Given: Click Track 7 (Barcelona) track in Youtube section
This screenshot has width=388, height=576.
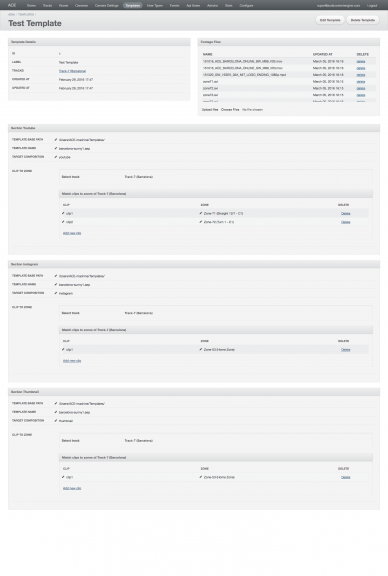Looking at the screenshot, I should point(139,177).
